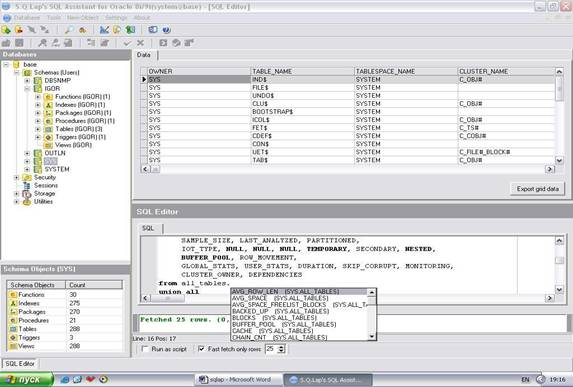Open the Sessions node icon
This screenshot has height=387, width=573.
pyautogui.click(x=27, y=186)
